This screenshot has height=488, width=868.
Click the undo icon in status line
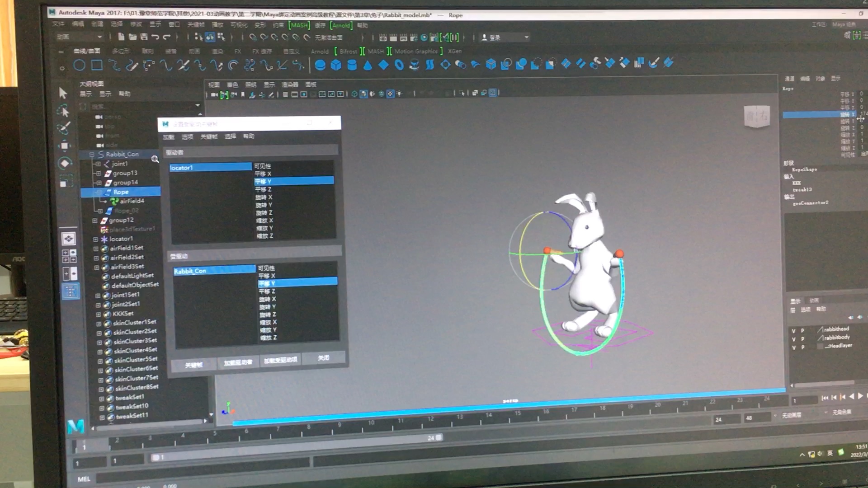[x=156, y=37]
